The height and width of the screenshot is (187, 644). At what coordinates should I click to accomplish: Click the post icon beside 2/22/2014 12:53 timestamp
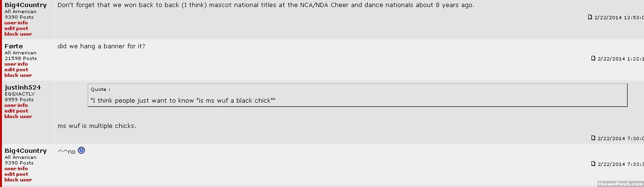tap(590, 17)
